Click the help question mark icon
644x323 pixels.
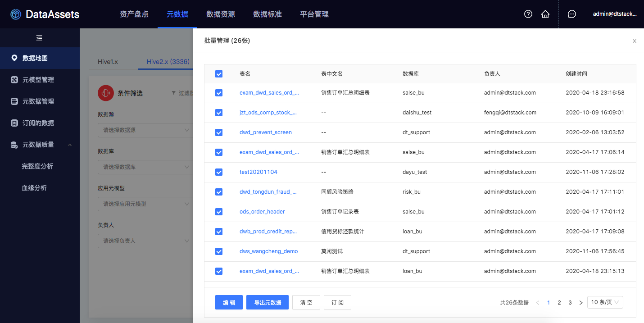click(528, 14)
